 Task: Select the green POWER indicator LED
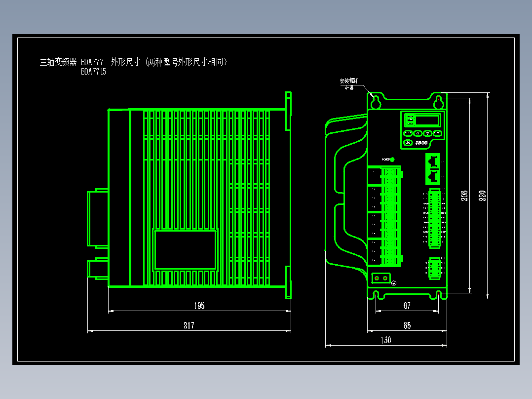(392, 160)
